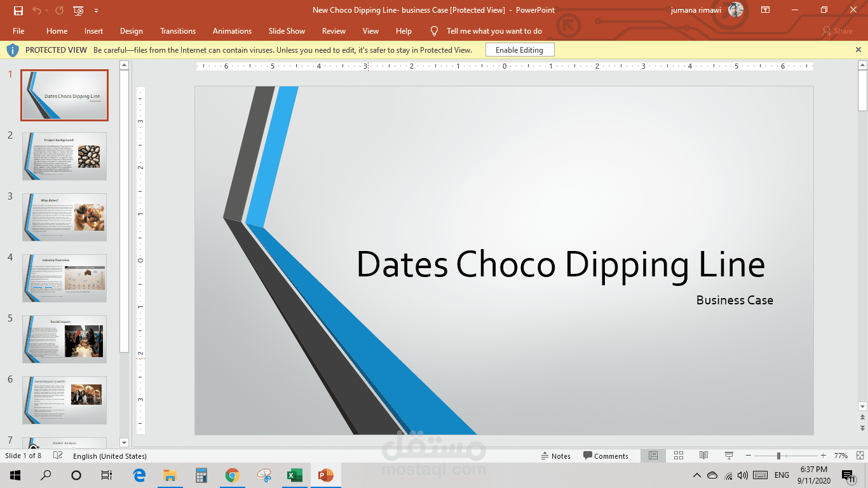The image size is (868, 488).
Task: Select the Social impact (cont'd) slide 6 thumbnail
Action: point(64,400)
